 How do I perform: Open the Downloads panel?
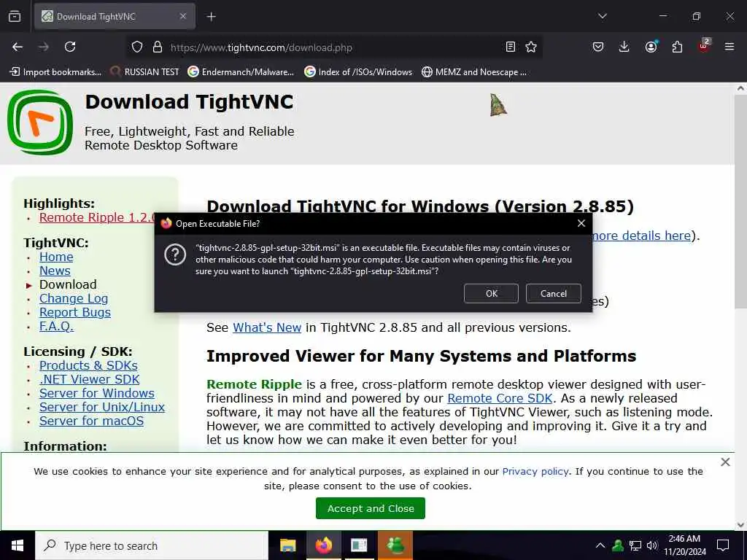[x=624, y=47]
